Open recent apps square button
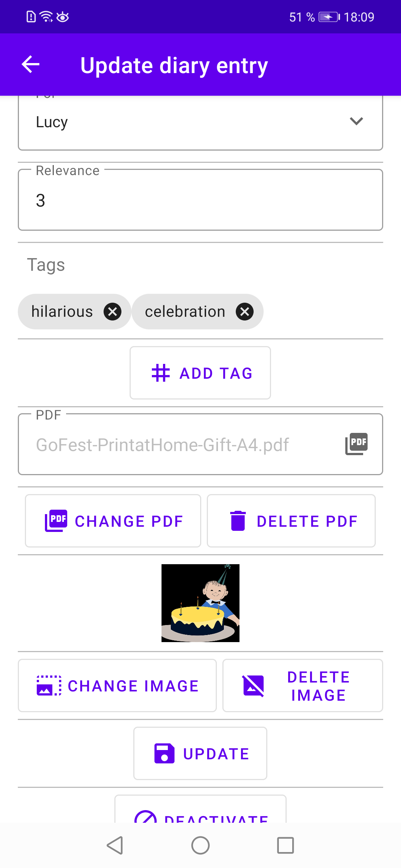The height and width of the screenshot is (868, 401). tap(286, 846)
